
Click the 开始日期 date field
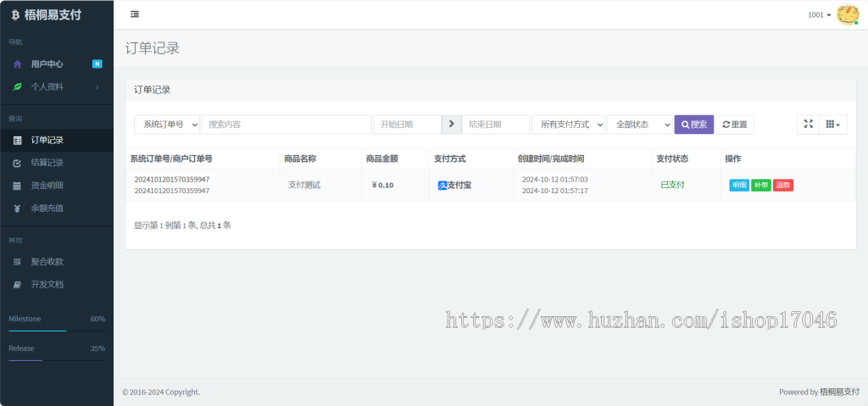(x=408, y=125)
